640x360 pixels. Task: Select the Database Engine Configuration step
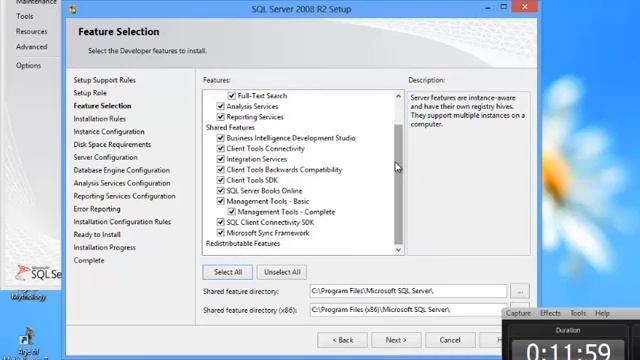pos(122,170)
